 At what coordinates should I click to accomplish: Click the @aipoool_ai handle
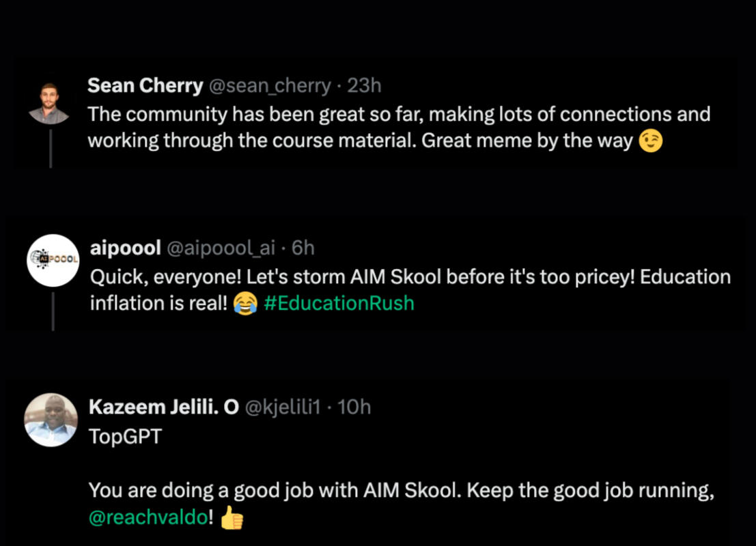[x=221, y=248]
